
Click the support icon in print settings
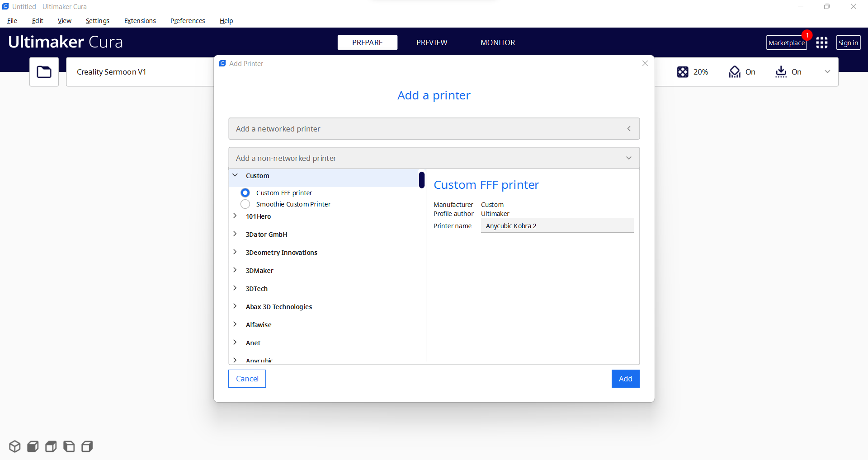click(x=735, y=72)
